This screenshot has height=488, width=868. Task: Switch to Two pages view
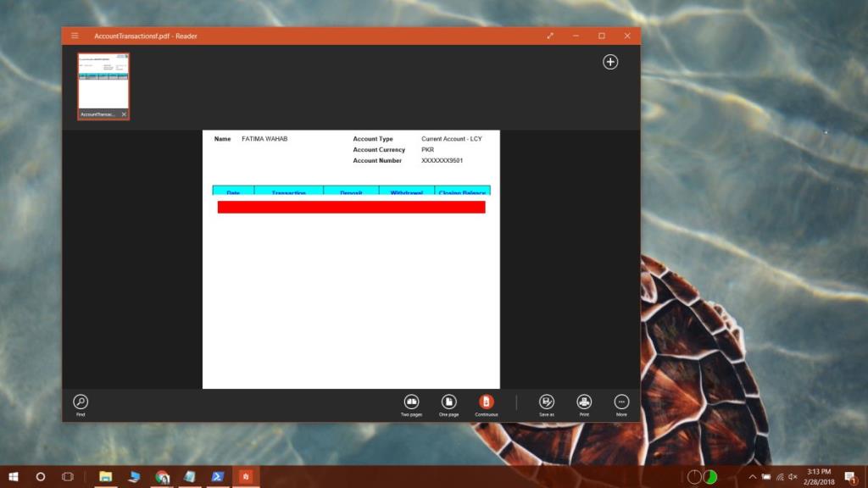click(x=411, y=404)
